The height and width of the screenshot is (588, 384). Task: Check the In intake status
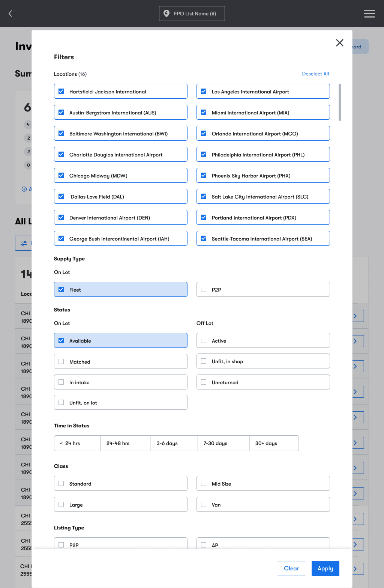click(x=121, y=382)
